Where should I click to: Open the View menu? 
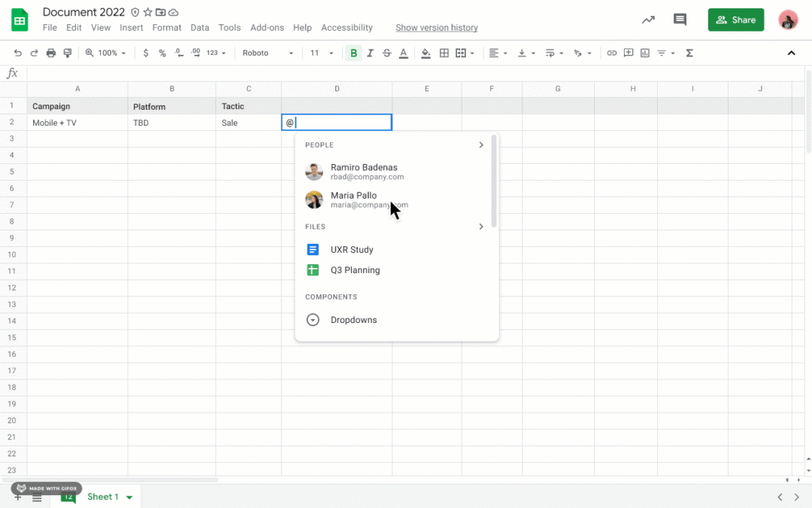101,28
